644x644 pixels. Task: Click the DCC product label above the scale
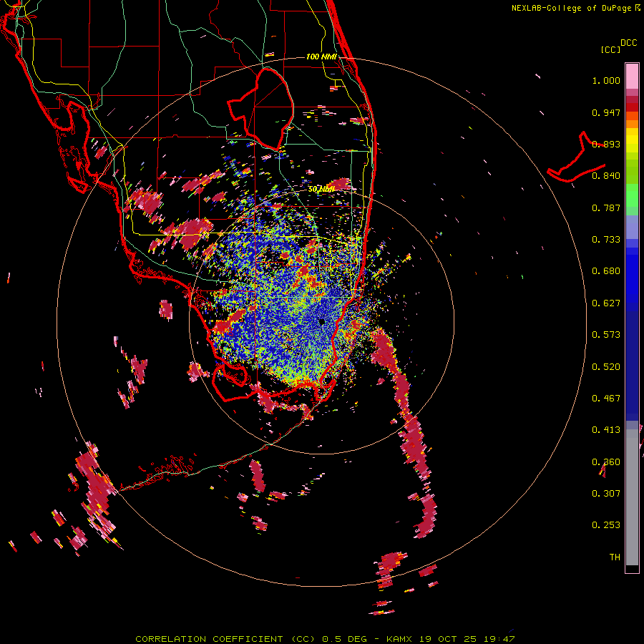coord(628,43)
